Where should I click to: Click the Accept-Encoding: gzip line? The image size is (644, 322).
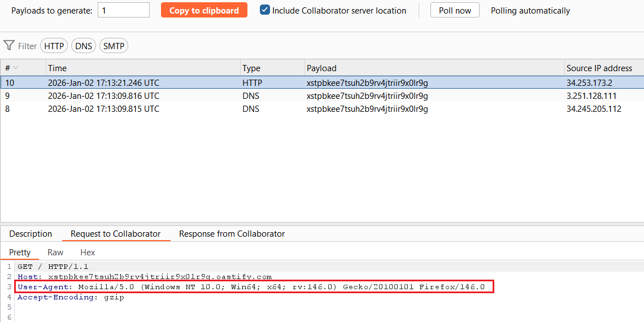pyautogui.click(x=71, y=297)
